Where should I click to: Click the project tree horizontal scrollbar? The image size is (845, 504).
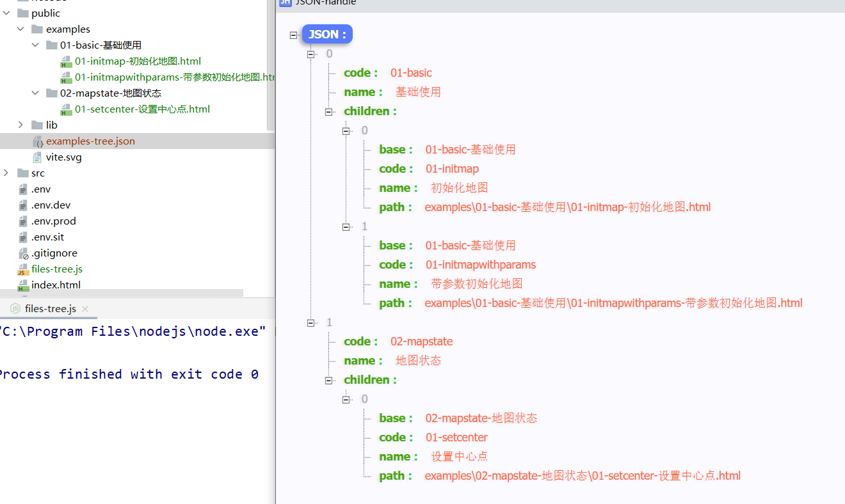[x=122, y=294]
